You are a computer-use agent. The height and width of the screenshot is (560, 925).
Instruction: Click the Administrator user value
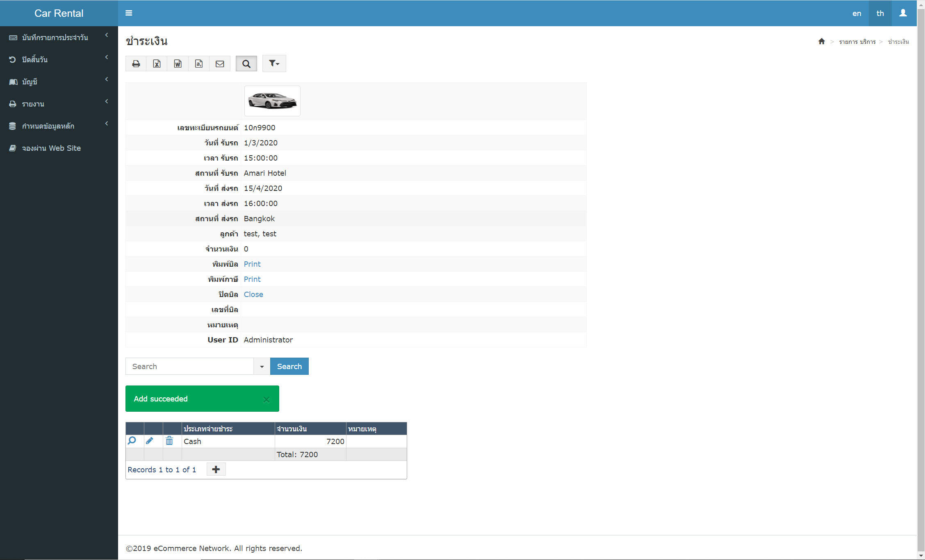click(x=268, y=340)
